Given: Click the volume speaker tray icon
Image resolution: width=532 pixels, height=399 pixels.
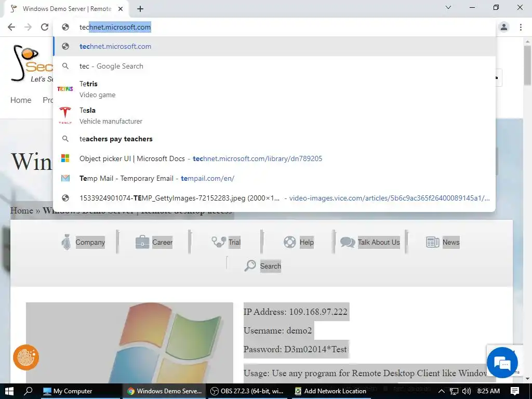Looking at the screenshot, I should tap(467, 391).
